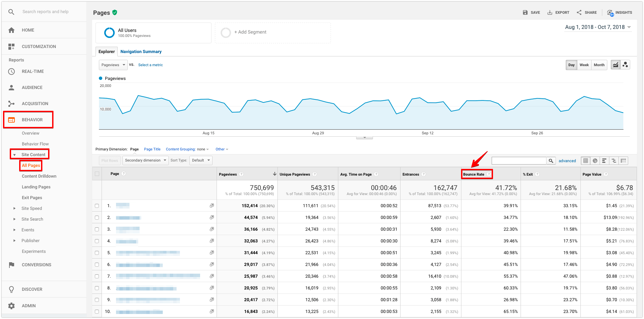
Task: Open Real-Time clock icon
Action: point(11,72)
